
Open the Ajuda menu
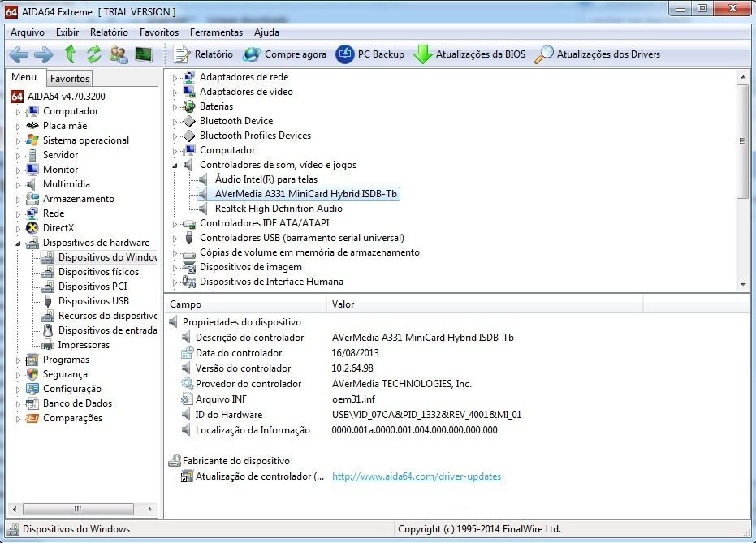pyautogui.click(x=266, y=32)
